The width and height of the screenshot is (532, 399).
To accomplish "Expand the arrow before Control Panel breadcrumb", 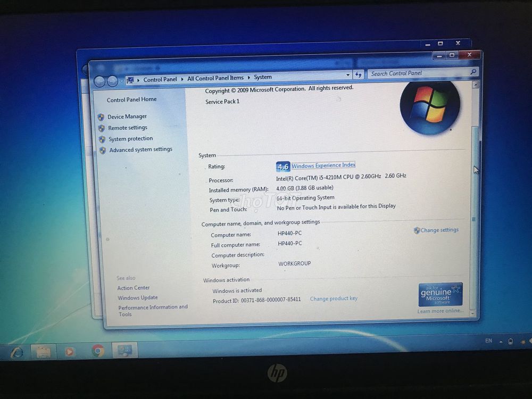I will pos(138,80).
